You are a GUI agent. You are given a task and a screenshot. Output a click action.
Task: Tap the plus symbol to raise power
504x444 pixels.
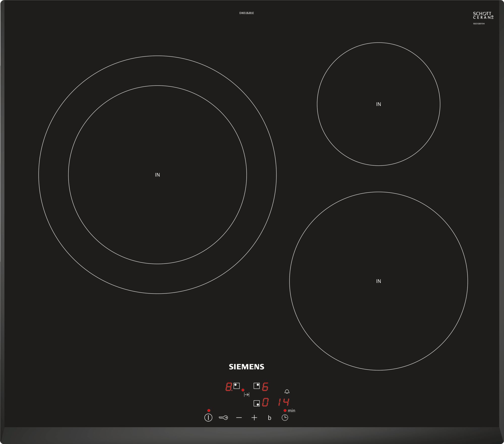tap(254, 418)
